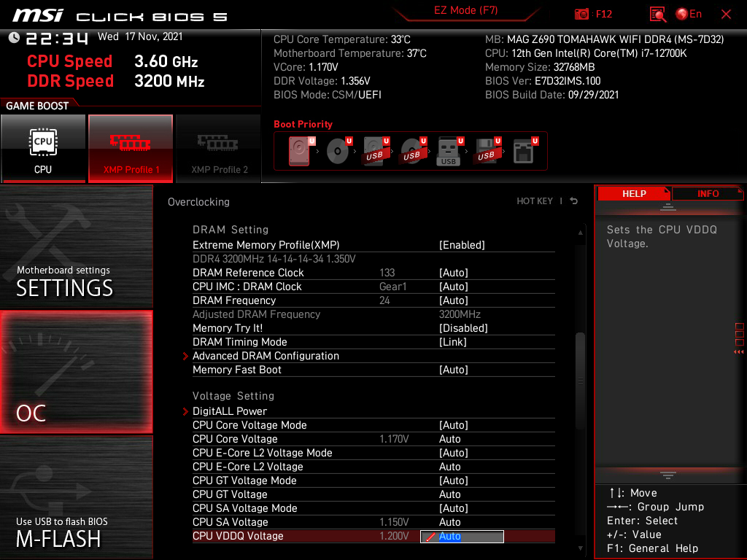
Task: Open DRAM Reference Clock Auto dropdown
Action: pos(454,273)
